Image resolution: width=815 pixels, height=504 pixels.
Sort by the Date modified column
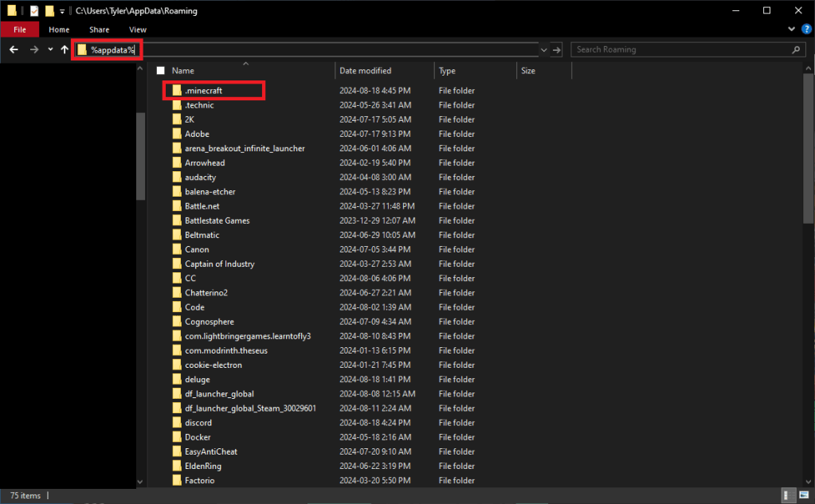[365, 71]
